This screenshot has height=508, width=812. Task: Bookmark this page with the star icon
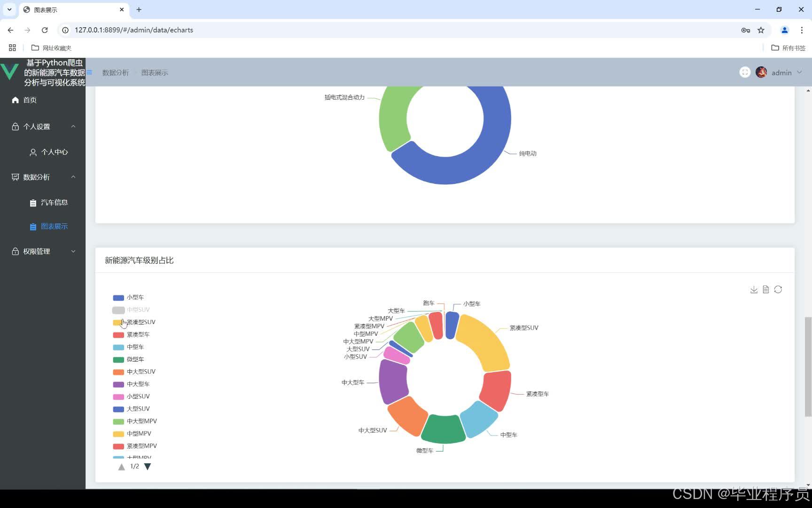761,30
